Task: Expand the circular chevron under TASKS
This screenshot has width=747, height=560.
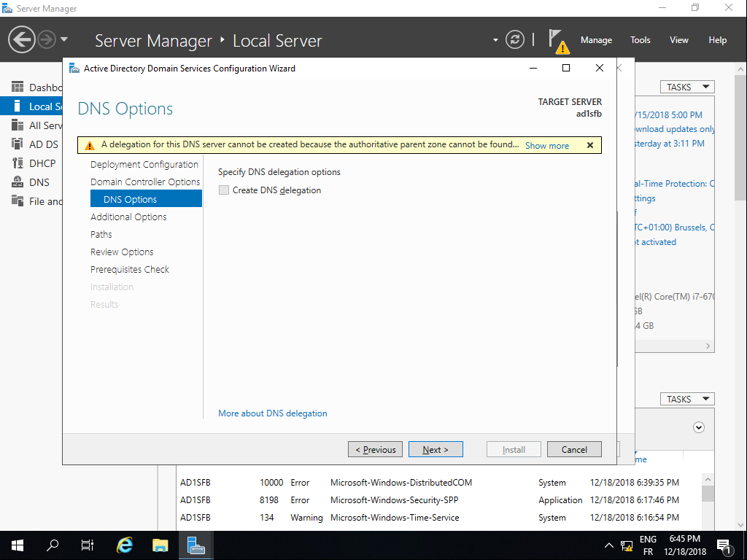Action: [699, 427]
